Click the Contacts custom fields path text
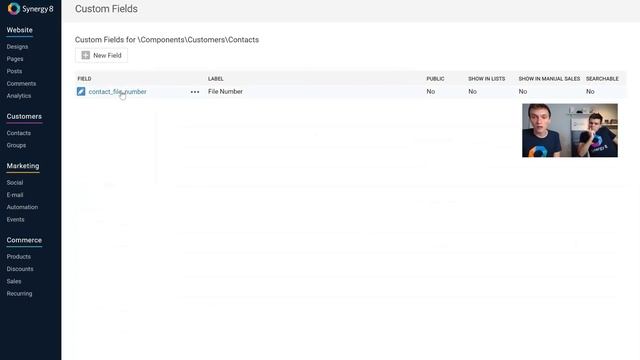This screenshot has width=640, height=360. pos(167,40)
